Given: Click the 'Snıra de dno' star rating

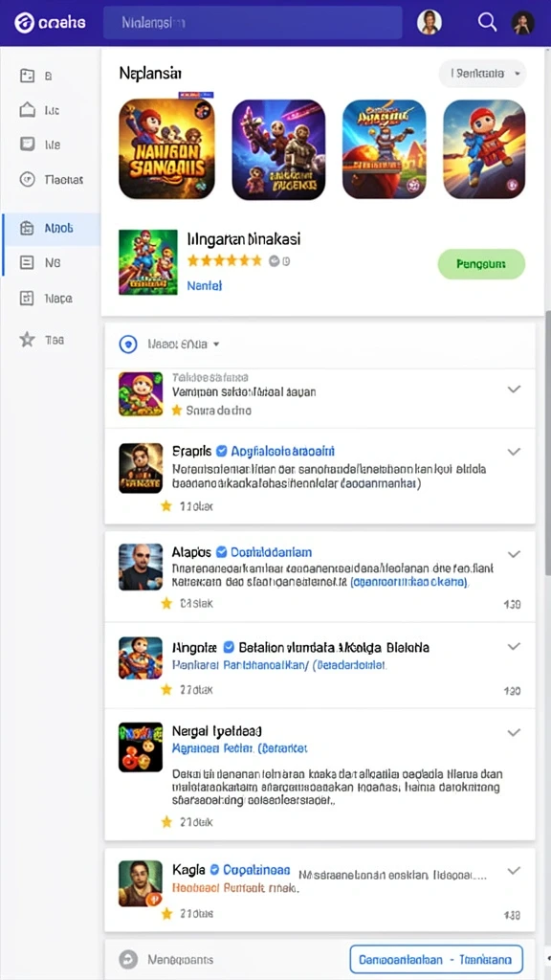Looking at the screenshot, I should [x=211, y=411].
